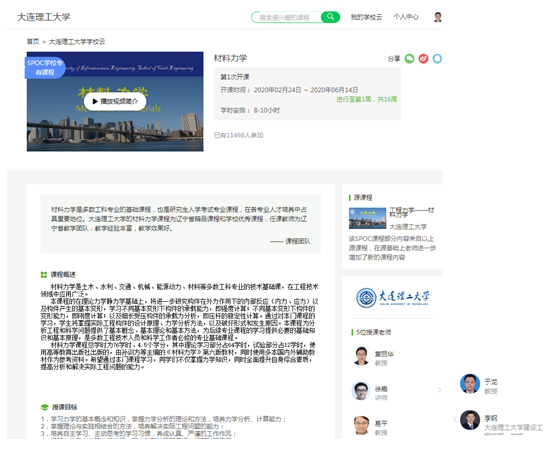Open teacher 易平's avatar
Image resolution: width=549 pixels, height=454 pixels.
point(361,425)
